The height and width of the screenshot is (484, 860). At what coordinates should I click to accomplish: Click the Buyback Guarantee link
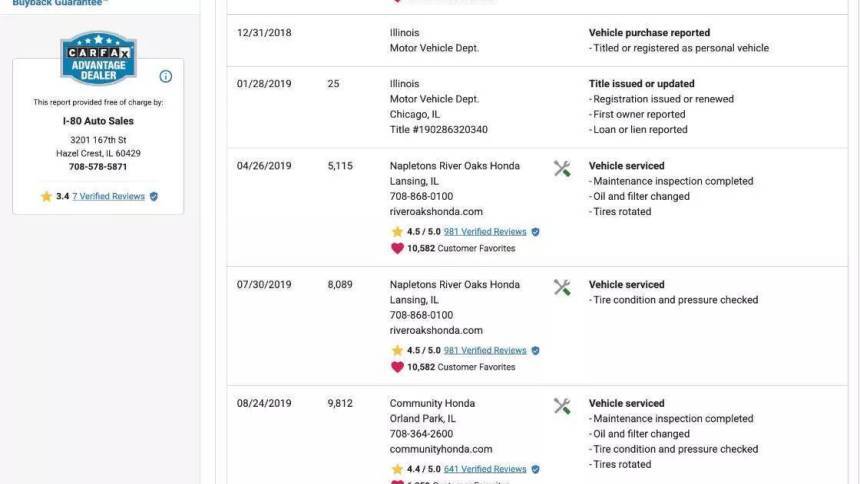[x=60, y=3]
